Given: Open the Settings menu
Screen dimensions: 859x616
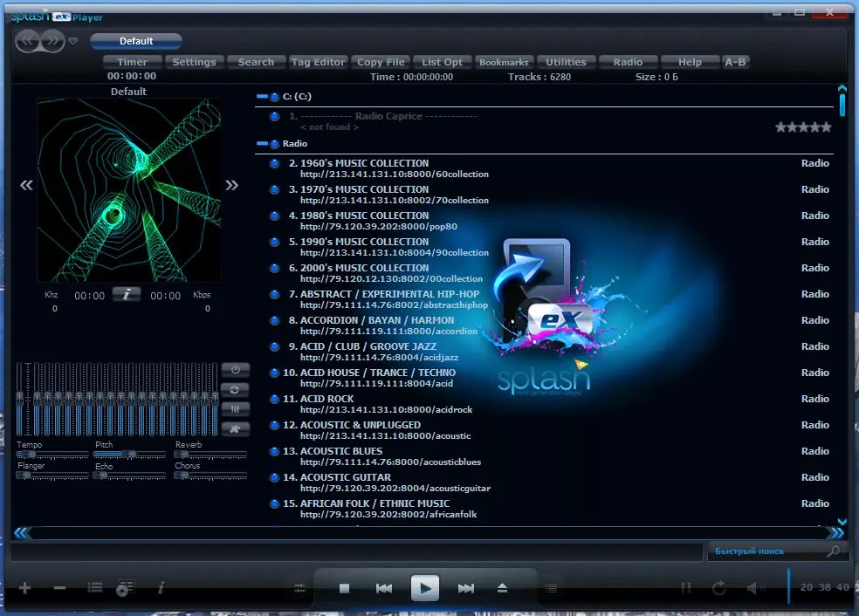Looking at the screenshot, I should 194,62.
